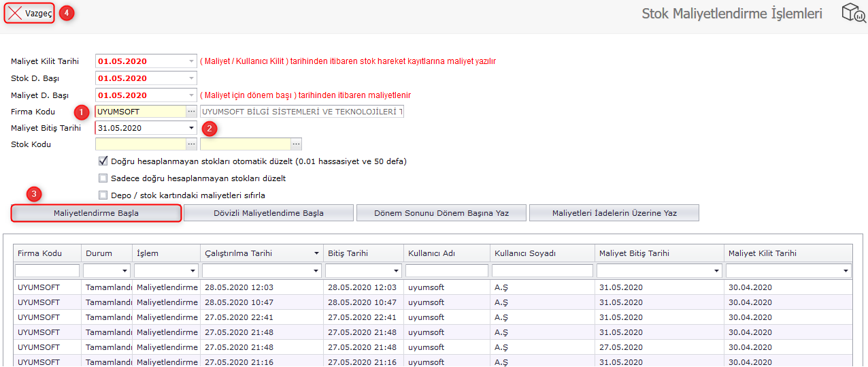This screenshot has height=367, width=868.
Task: Click Kullanıcı Adı filter text field
Action: [x=446, y=271]
